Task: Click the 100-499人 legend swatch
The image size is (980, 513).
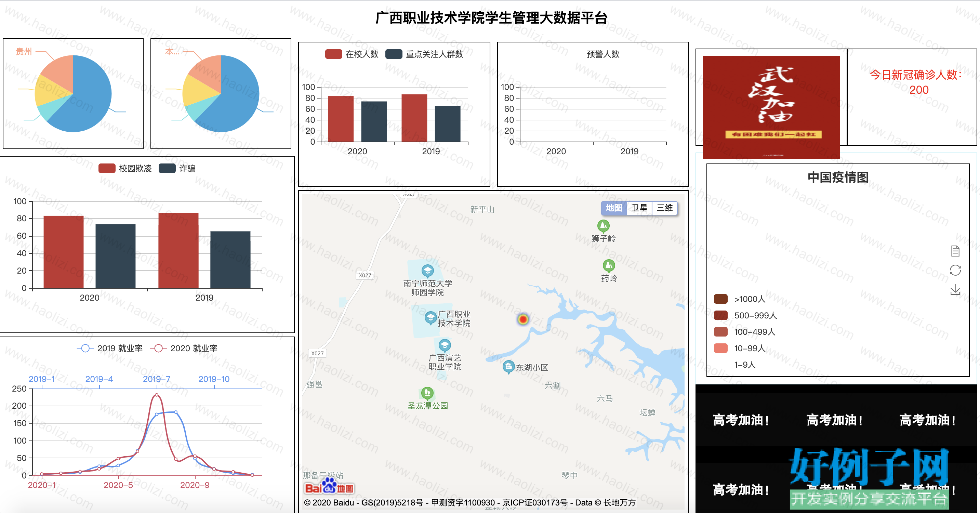Action: point(720,332)
